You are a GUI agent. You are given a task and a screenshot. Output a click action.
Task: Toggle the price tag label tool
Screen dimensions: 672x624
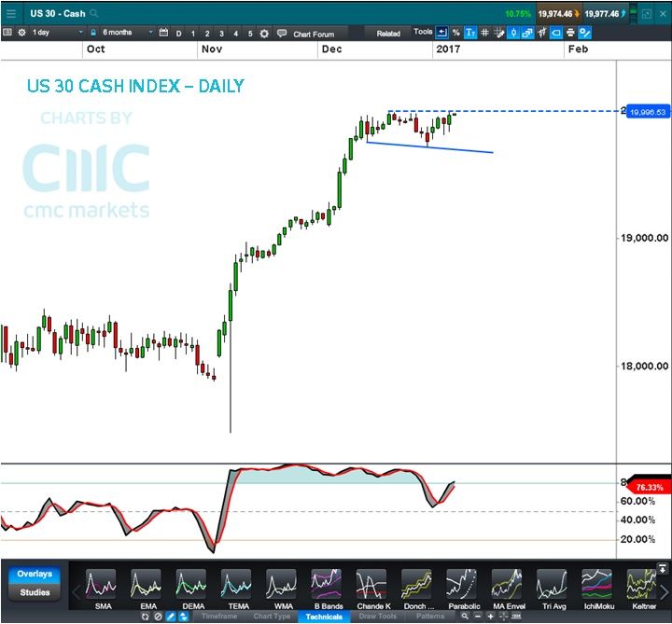click(x=556, y=32)
